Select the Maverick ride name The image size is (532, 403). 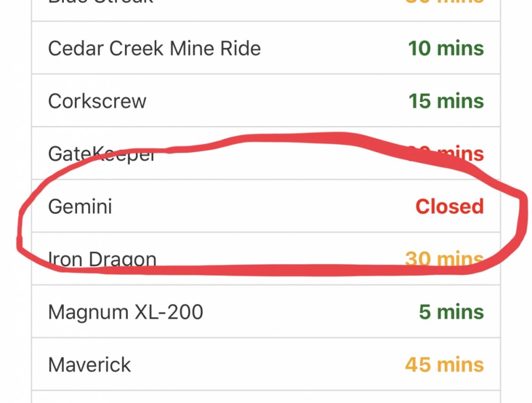click(x=89, y=365)
